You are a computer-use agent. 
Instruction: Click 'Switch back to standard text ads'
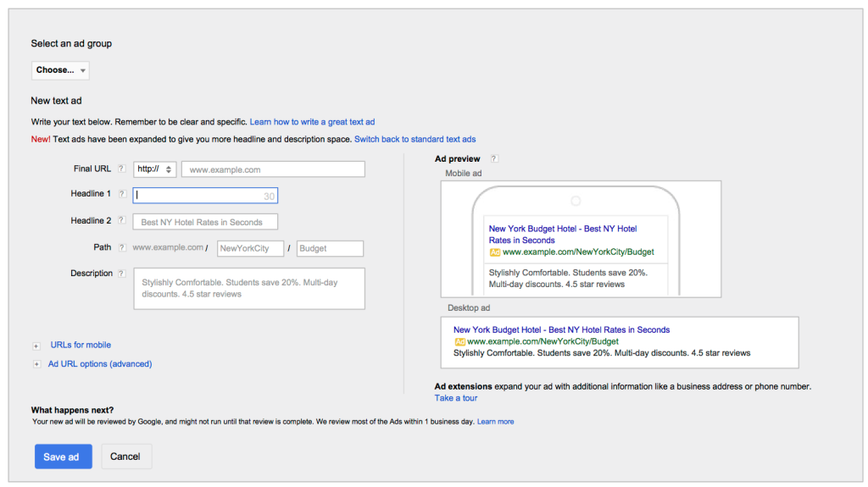tap(415, 139)
